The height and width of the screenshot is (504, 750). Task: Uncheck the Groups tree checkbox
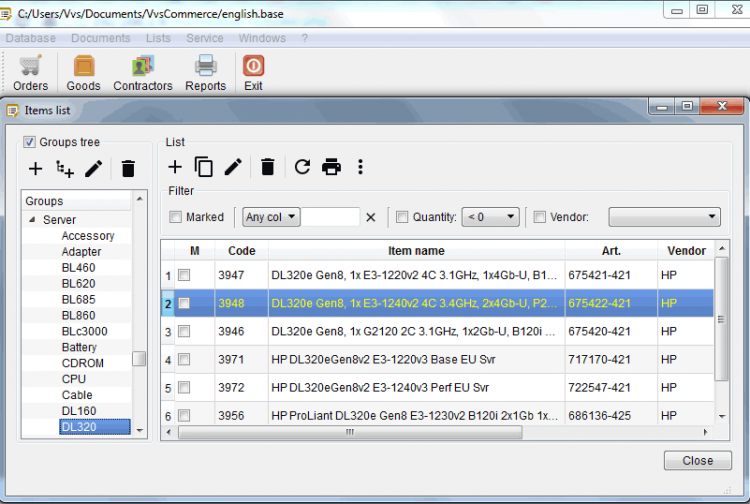[29, 142]
